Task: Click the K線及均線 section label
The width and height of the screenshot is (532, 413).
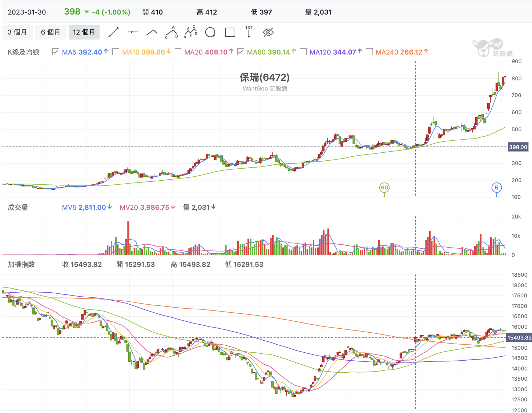Action: point(24,52)
